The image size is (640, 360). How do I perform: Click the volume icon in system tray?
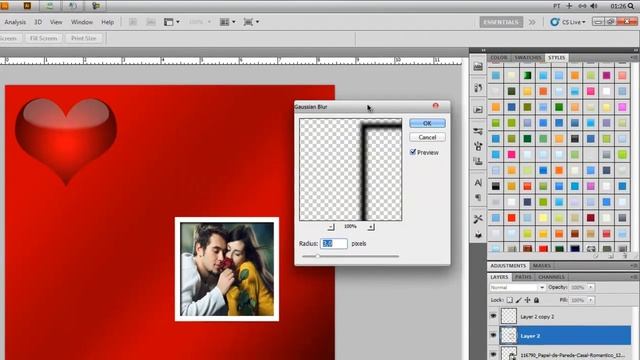click(x=594, y=6)
